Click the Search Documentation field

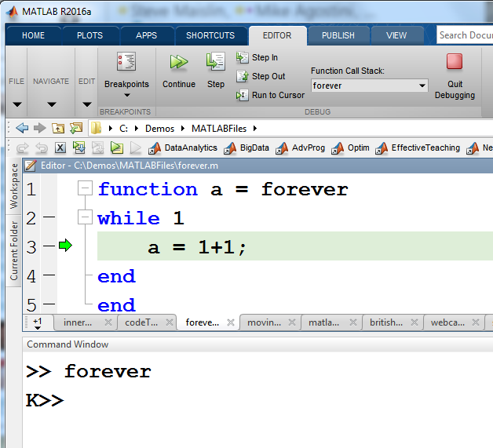pyautogui.click(x=465, y=35)
